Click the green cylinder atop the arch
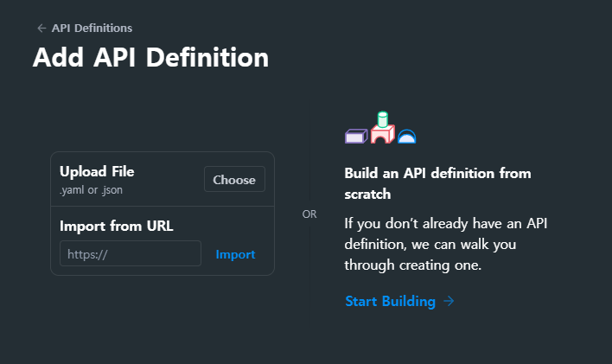The width and height of the screenshot is (612, 364). (382, 118)
